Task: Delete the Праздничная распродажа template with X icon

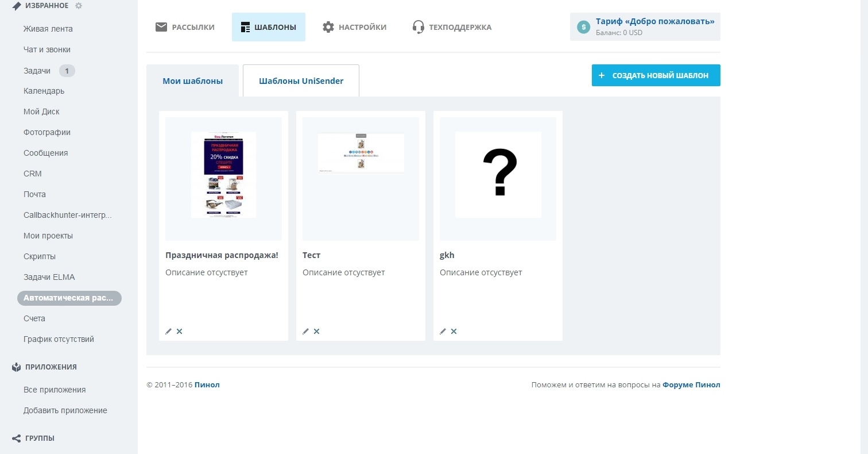Action: (x=179, y=331)
